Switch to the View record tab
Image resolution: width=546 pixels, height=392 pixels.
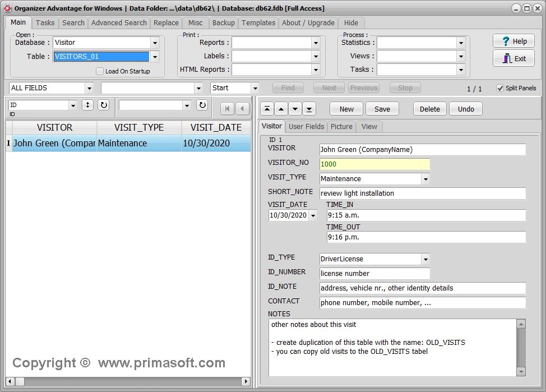click(369, 127)
